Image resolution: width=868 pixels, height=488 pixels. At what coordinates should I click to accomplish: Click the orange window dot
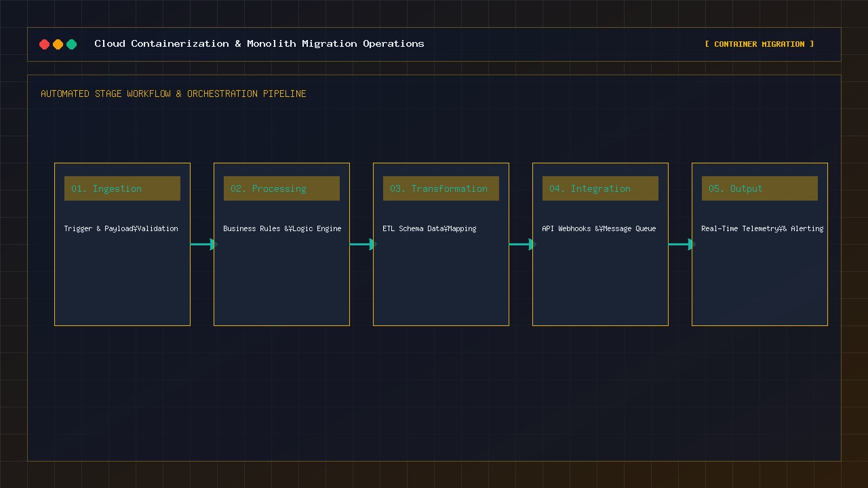pyautogui.click(x=58, y=44)
